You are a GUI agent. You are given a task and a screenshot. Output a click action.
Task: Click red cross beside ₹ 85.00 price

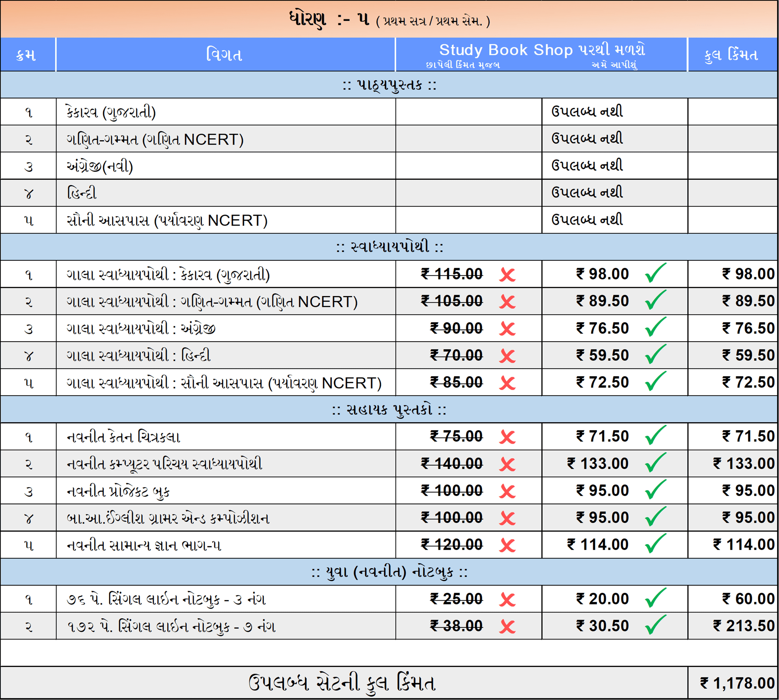pyautogui.click(x=507, y=383)
